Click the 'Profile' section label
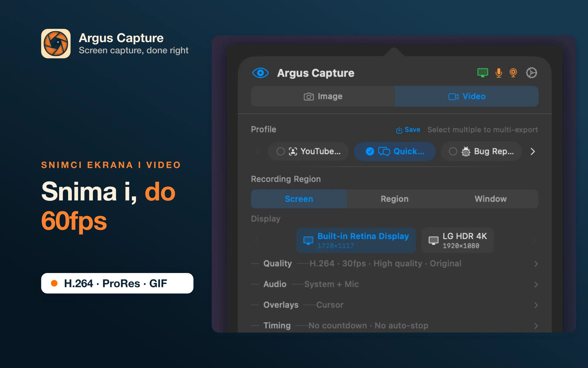Image resolution: width=588 pixels, height=368 pixels. [264, 129]
